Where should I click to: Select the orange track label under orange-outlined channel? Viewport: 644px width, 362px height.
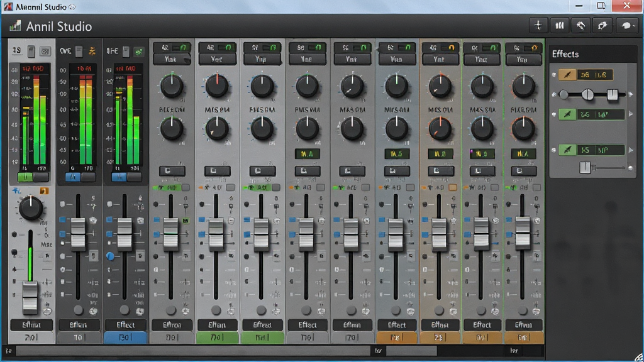click(440, 337)
